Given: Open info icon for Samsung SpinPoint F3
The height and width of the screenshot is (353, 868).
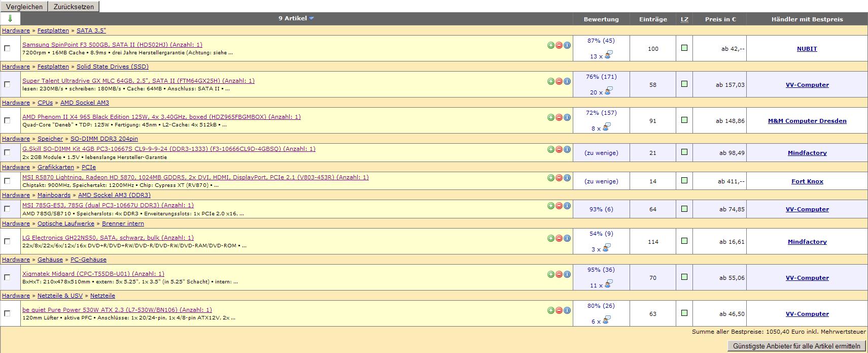Looking at the screenshot, I should click(x=567, y=45).
